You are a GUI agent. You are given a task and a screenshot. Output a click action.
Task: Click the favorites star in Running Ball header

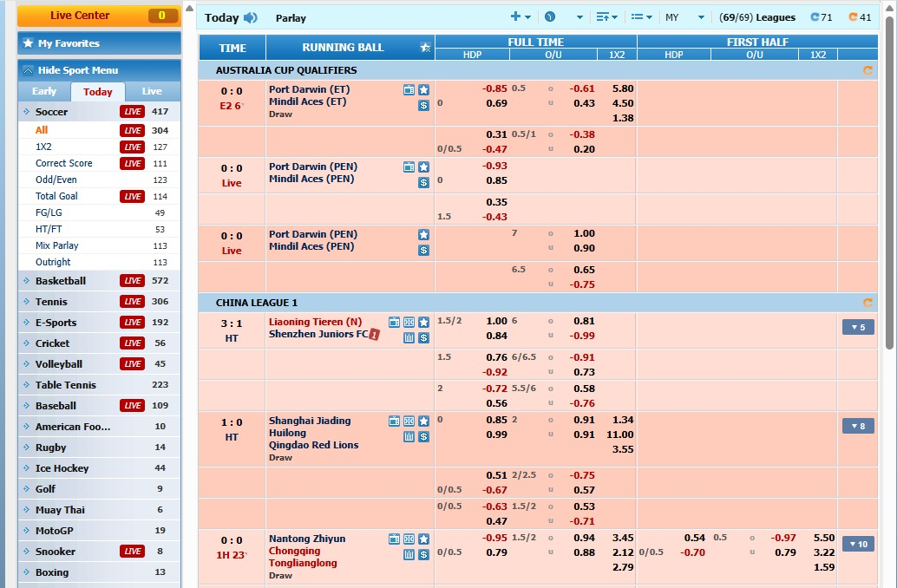(x=425, y=48)
